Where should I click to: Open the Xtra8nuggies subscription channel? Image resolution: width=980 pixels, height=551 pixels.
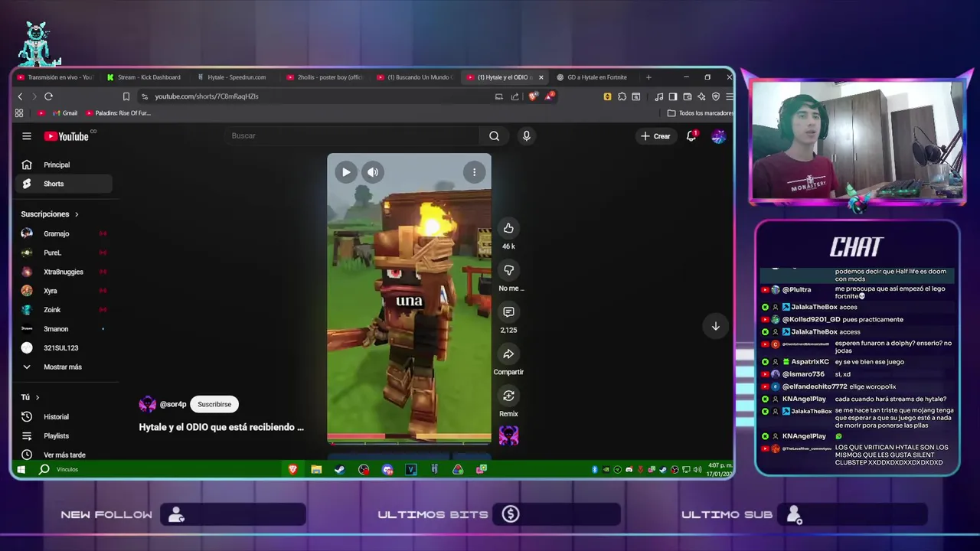click(64, 272)
